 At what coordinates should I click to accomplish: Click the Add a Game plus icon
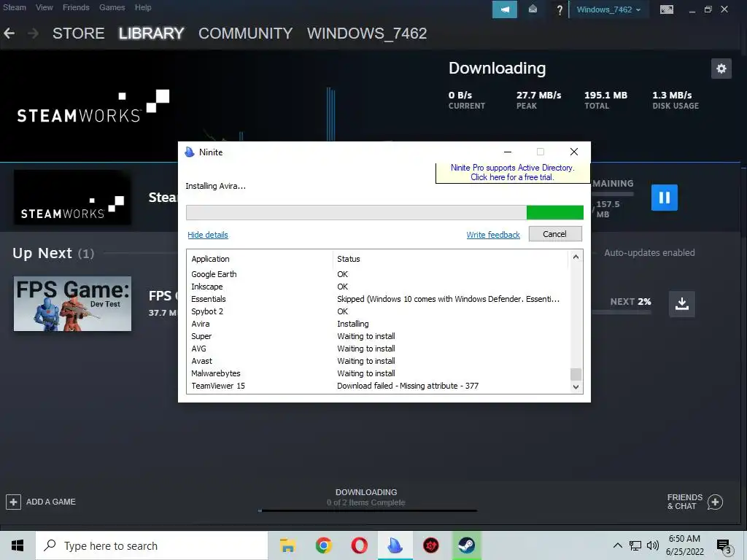(x=13, y=502)
